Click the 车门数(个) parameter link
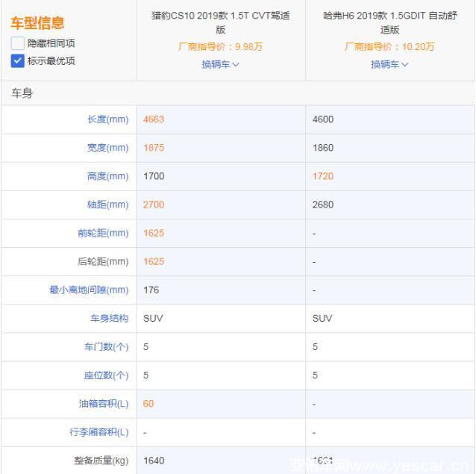Viewport: 476px width, 474px height. click(x=106, y=347)
